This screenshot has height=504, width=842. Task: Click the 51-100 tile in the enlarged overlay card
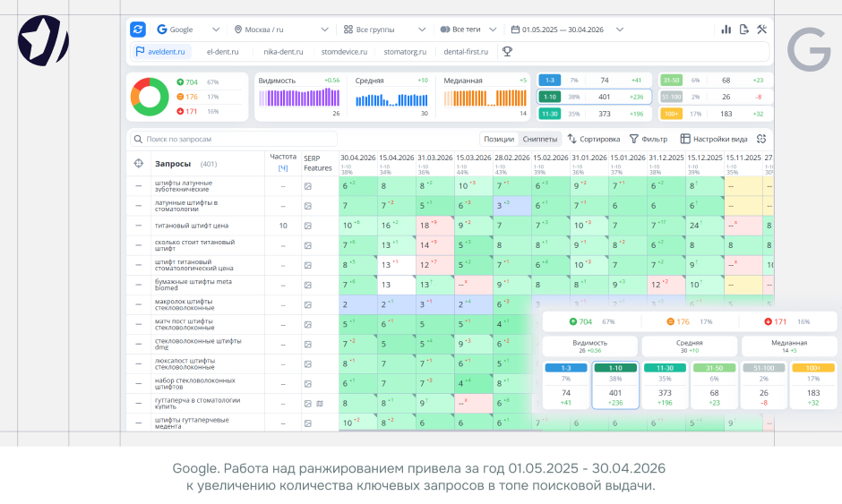(763, 385)
